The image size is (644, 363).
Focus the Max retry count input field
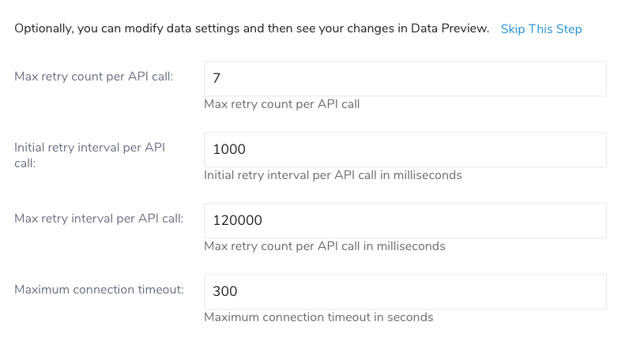(405, 79)
